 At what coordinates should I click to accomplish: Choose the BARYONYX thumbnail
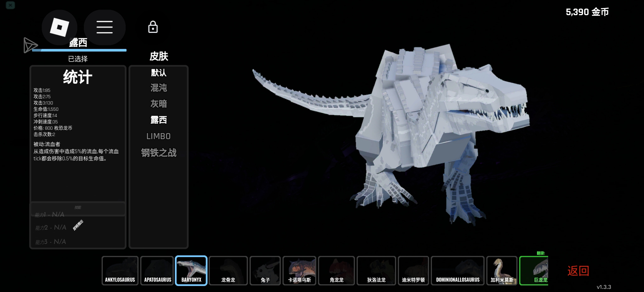click(191, 271)
